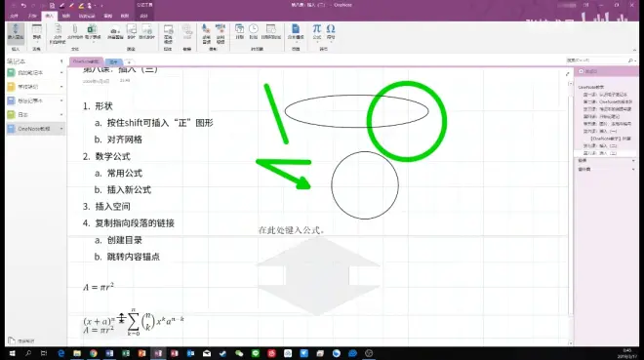Image resolution: width=644 pixels, height=360 pixels.
Task: Select the pink OneNote教程 section tab
Action: (x=86, y=61)
